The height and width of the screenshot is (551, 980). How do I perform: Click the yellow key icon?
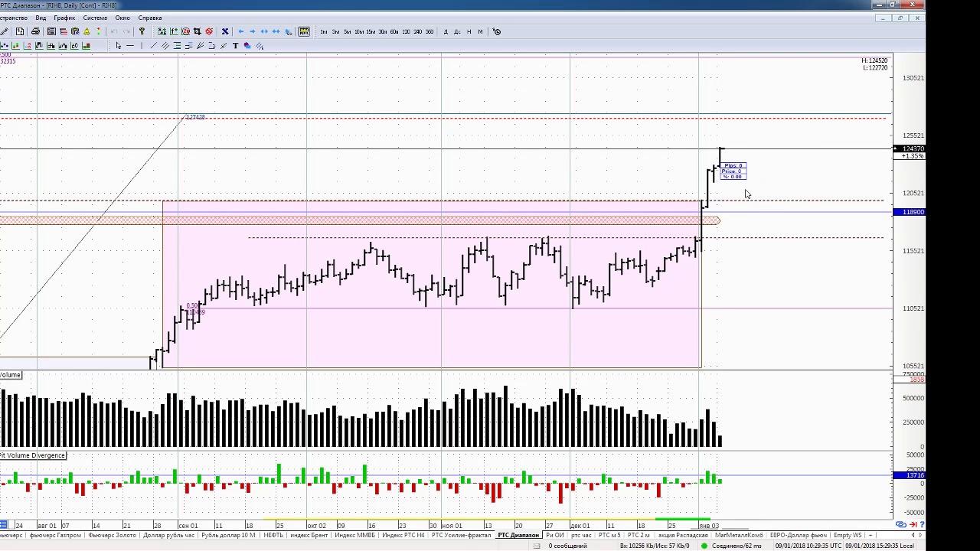point(142,31)
